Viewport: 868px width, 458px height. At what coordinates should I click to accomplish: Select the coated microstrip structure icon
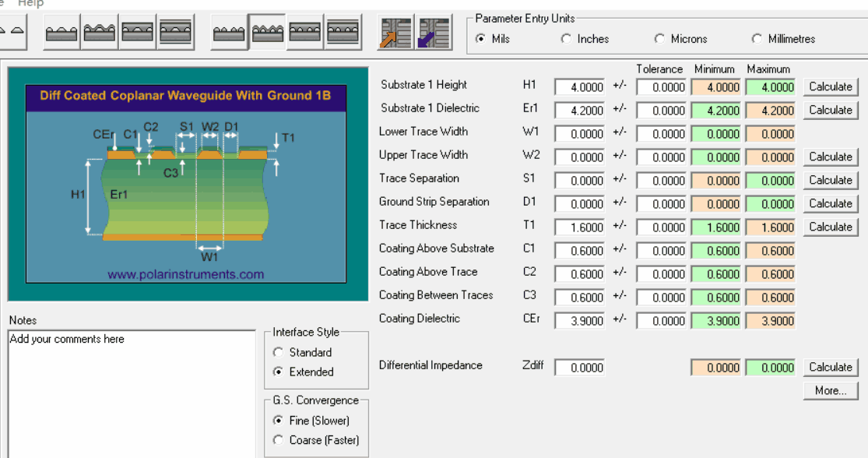click(x=99, y=31)
